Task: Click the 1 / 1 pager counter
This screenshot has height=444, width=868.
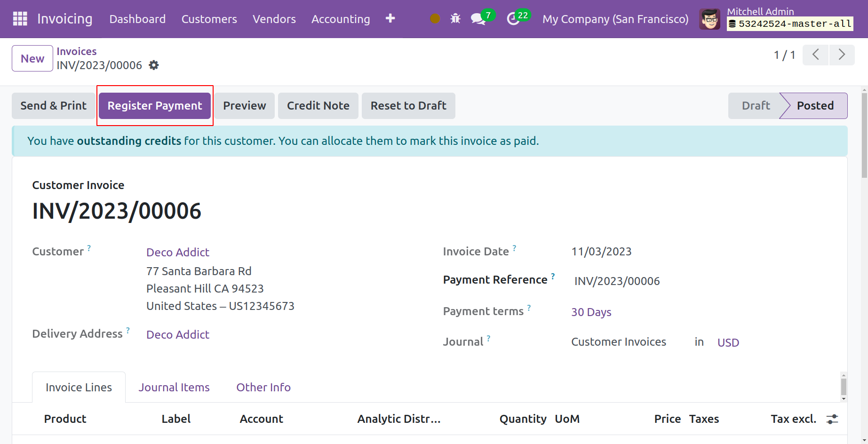Action: 784,55
